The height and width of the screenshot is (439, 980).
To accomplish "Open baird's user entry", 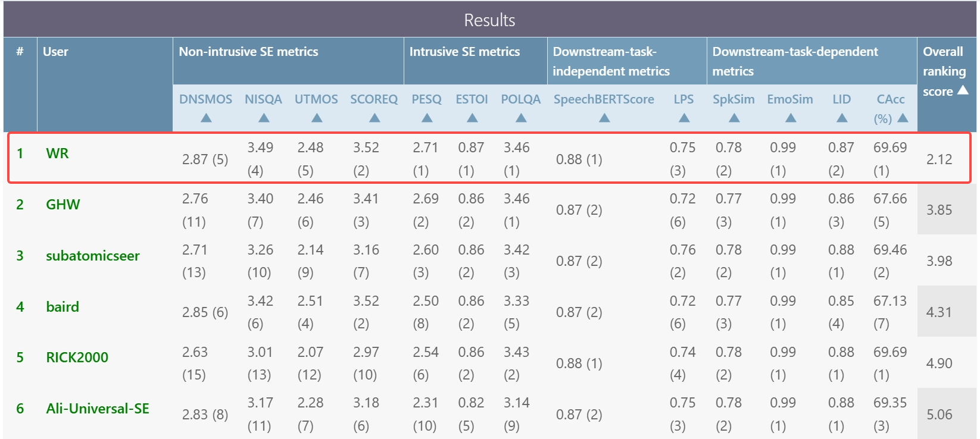I will tap(63, 307).
